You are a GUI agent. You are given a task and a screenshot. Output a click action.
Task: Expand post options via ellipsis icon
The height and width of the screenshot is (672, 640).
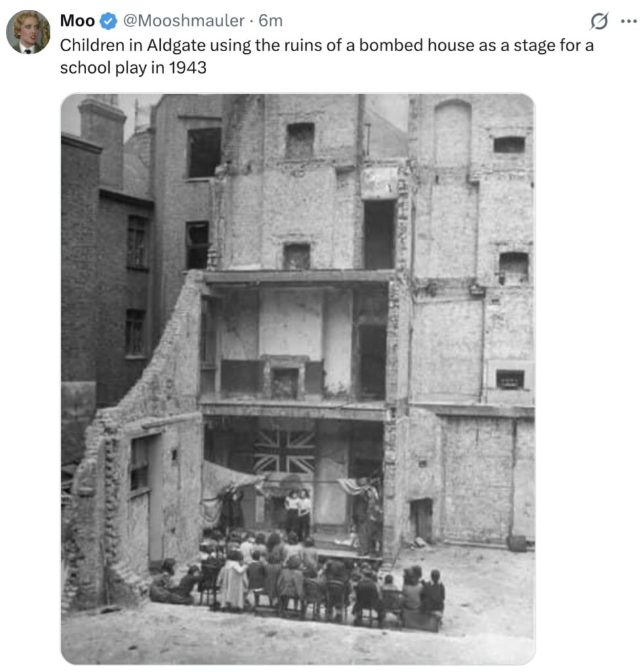[x=628, y=21]
